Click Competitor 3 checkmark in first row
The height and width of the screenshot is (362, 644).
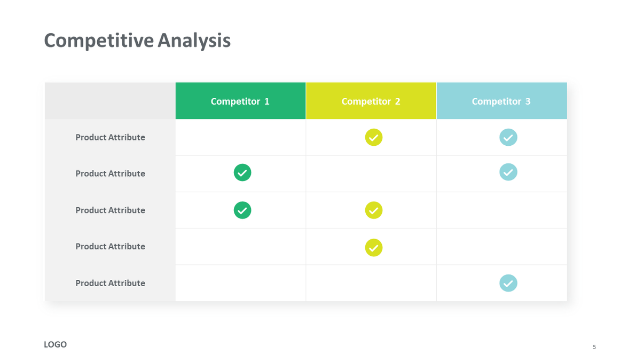508,137
